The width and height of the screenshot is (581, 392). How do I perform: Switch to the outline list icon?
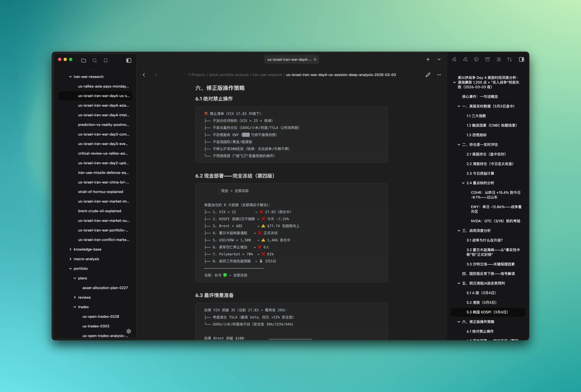click(498, 60)
